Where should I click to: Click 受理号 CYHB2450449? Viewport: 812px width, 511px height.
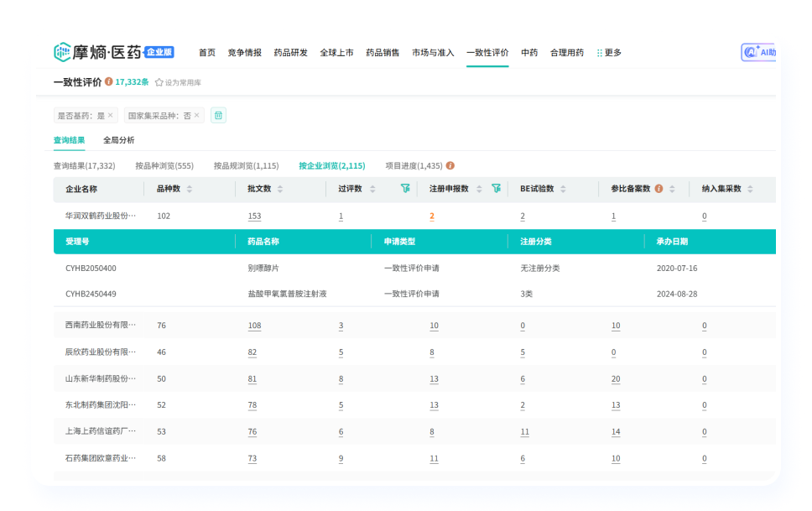(x=91, y=294)
